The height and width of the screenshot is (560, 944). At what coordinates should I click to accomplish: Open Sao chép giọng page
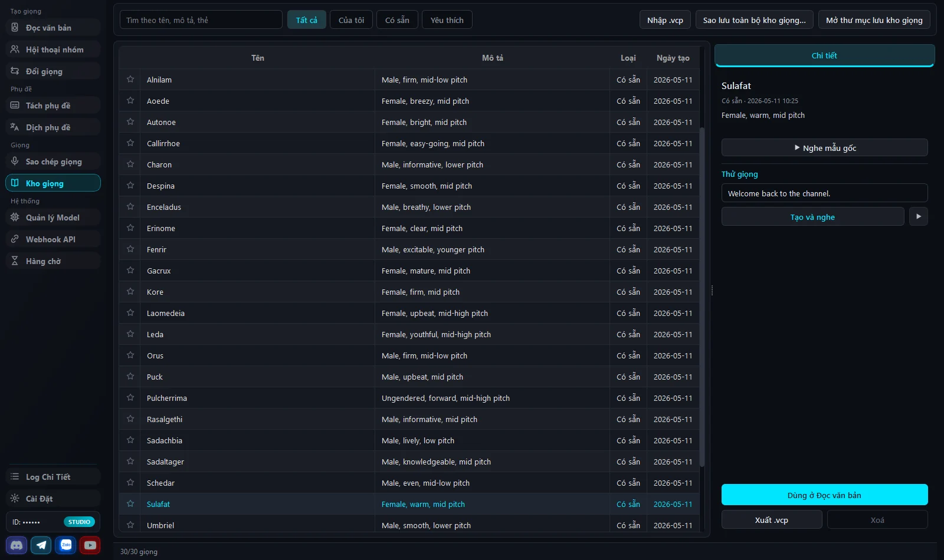53,162
